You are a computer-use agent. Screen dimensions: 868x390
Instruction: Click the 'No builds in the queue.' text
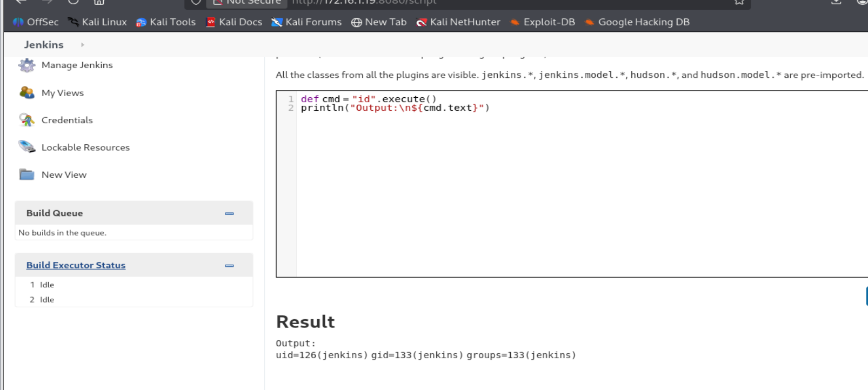tap(62, 233)
